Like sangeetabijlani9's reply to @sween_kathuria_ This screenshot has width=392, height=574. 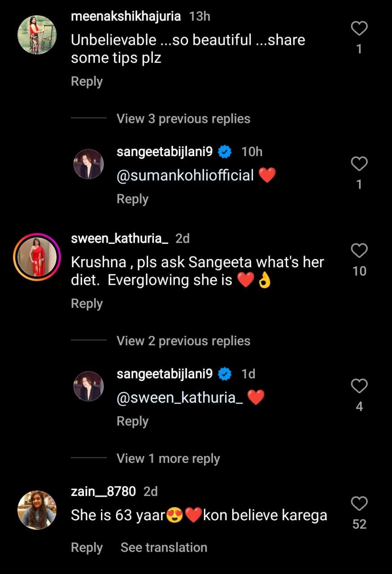tap(359, 387)
